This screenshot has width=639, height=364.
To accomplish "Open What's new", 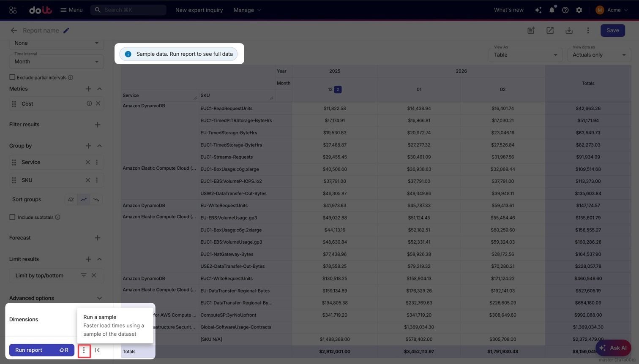I will [508, 10].
